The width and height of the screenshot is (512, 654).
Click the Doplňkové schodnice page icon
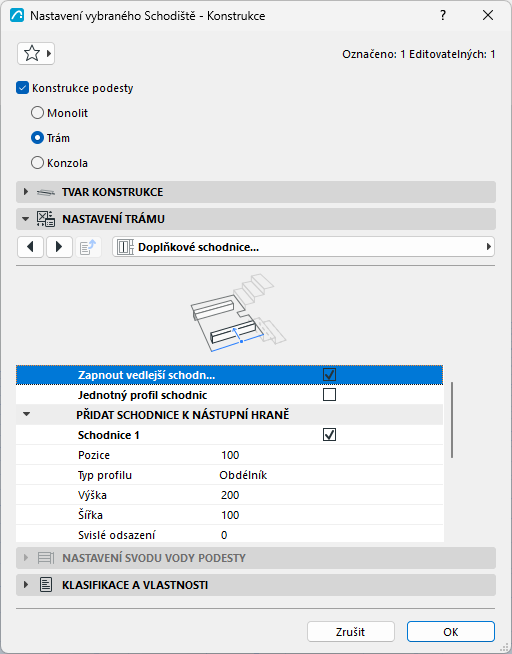tap(125, 247)
